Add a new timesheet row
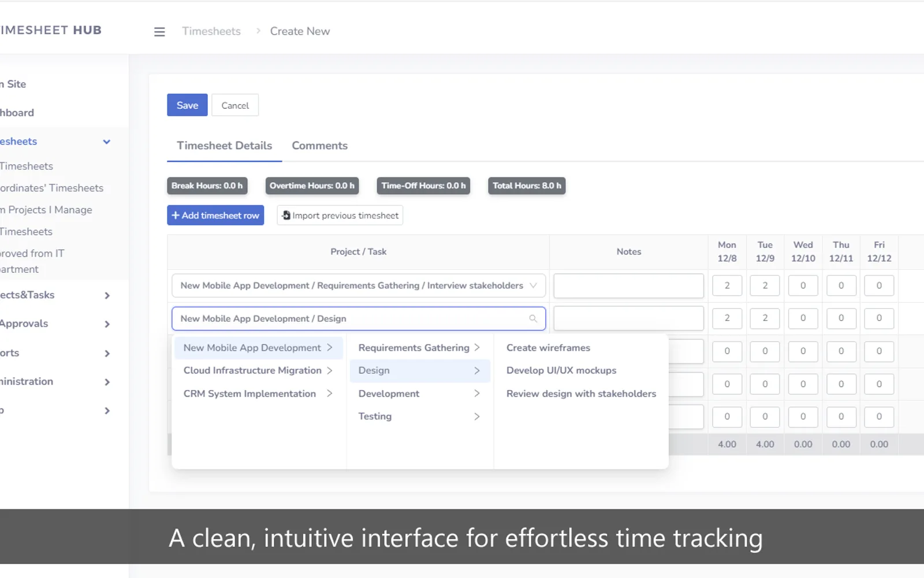Viewport: 924px width, 578px height. (215, 216)
